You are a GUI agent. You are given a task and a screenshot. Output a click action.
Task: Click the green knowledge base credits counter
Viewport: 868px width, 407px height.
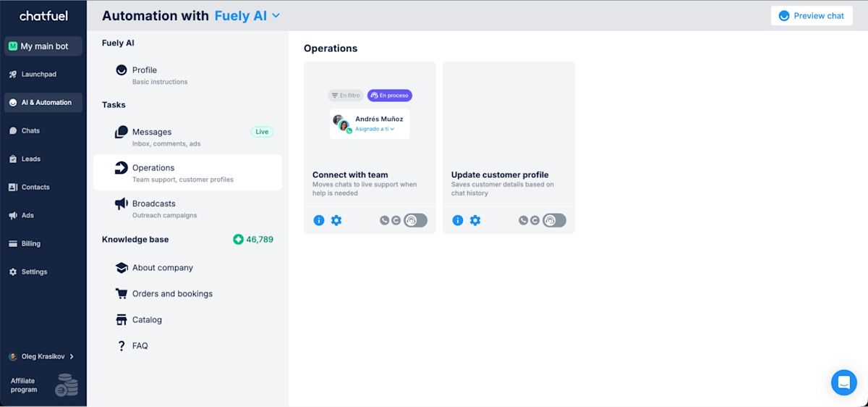click(x=253, y=239)
